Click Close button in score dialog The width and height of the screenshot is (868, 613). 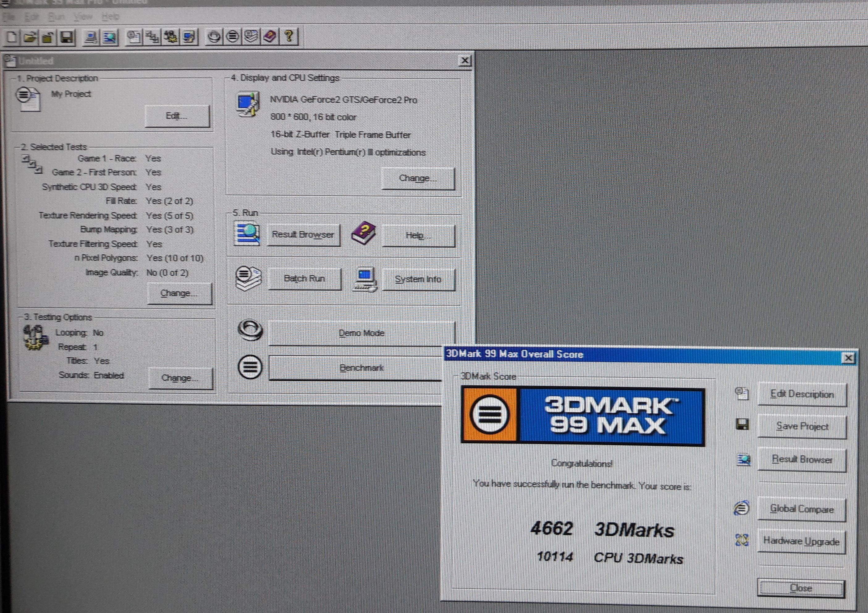tap(801, 588)
